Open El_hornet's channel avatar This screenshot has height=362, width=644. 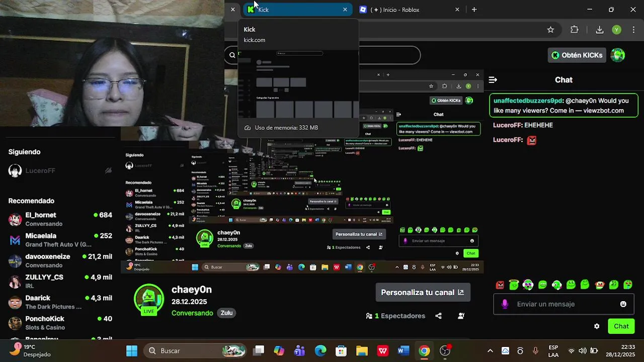[x=15, y=219]
